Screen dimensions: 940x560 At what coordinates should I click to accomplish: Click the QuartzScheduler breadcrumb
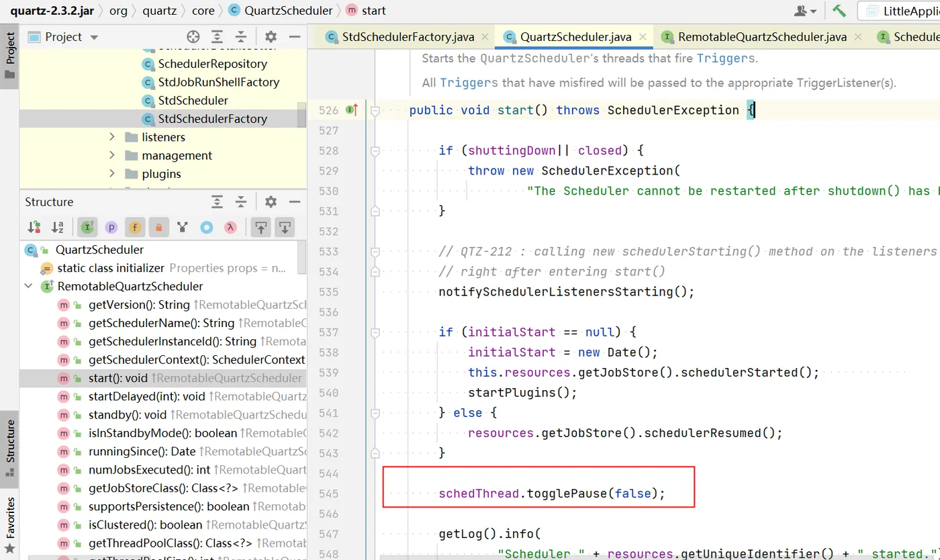281,11
